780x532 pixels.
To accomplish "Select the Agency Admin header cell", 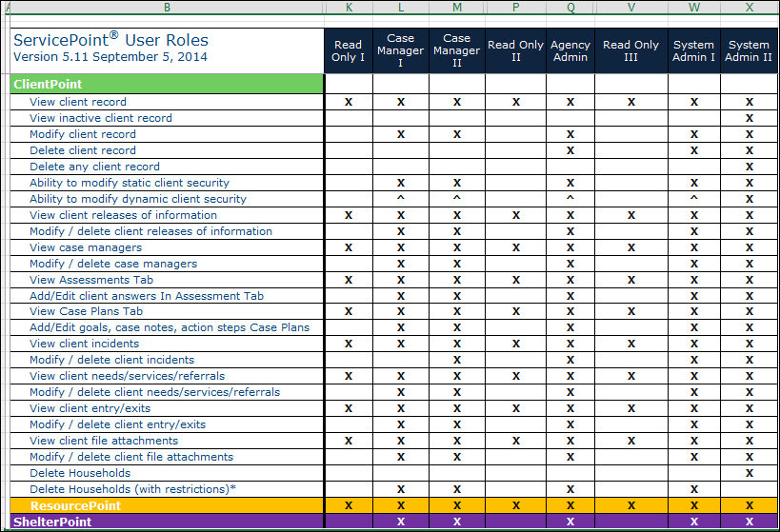I will [570, 50].
